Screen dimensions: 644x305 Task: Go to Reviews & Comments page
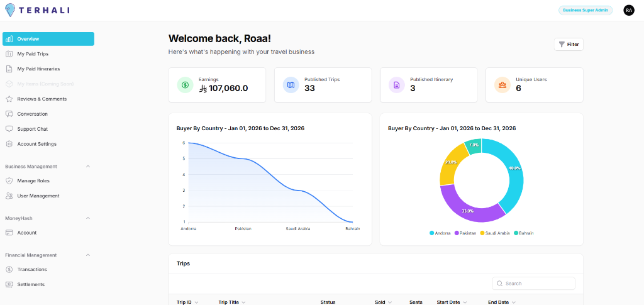coord(42,99)
